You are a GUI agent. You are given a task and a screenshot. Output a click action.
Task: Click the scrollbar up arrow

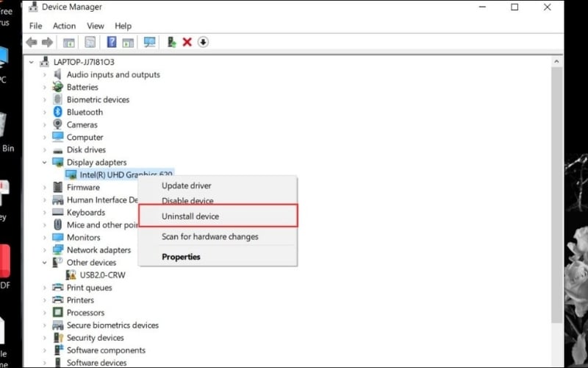[x=556, y=62]
